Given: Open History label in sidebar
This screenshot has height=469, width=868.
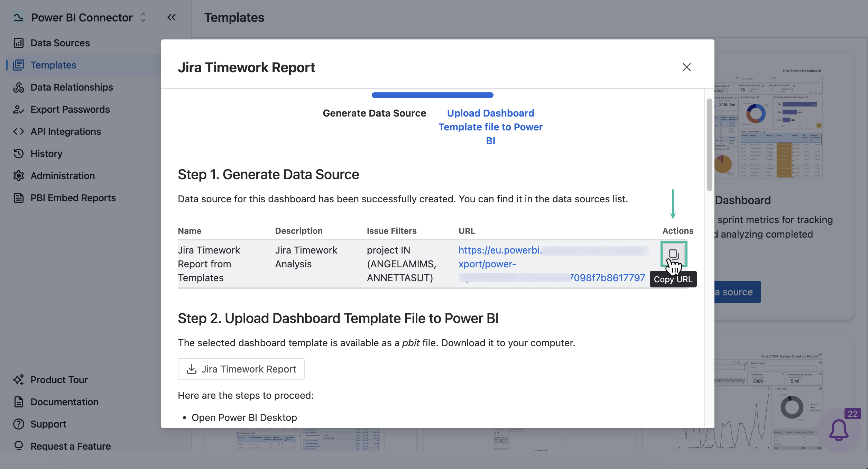Looking at the screenshot, I should click(46, 154).
